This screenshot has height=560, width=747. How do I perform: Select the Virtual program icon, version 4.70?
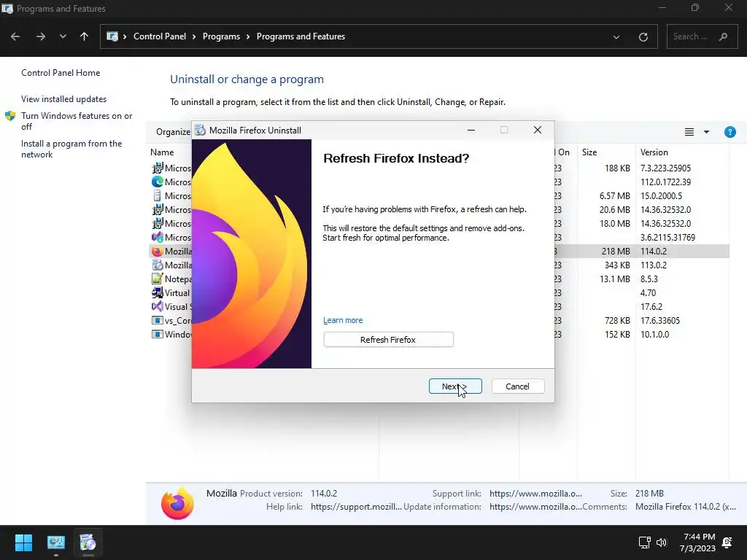point(158,293)
